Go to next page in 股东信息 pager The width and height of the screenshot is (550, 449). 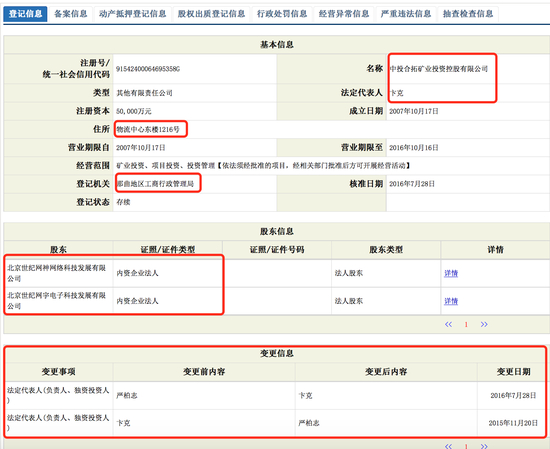(484, 324)
